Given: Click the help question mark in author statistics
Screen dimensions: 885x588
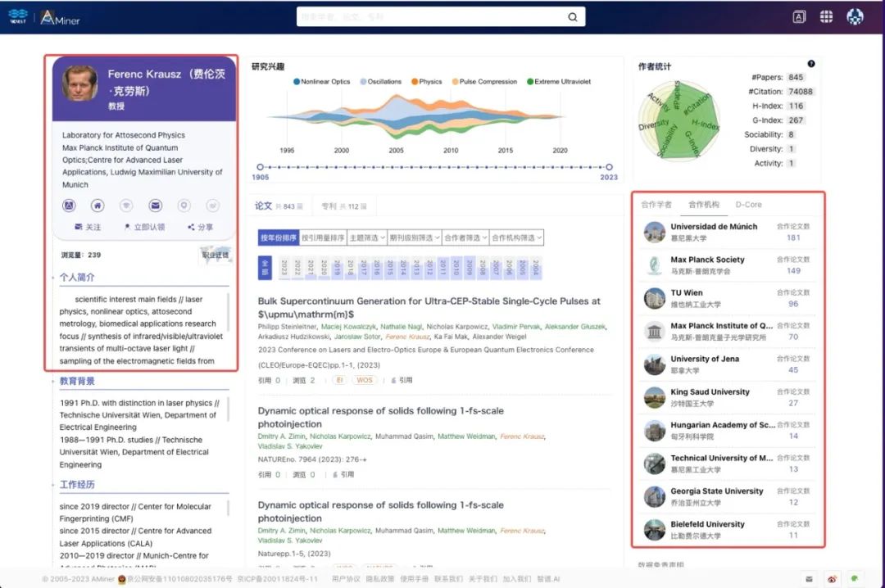Looking at the screenshot, I should [x=811, y=64].
